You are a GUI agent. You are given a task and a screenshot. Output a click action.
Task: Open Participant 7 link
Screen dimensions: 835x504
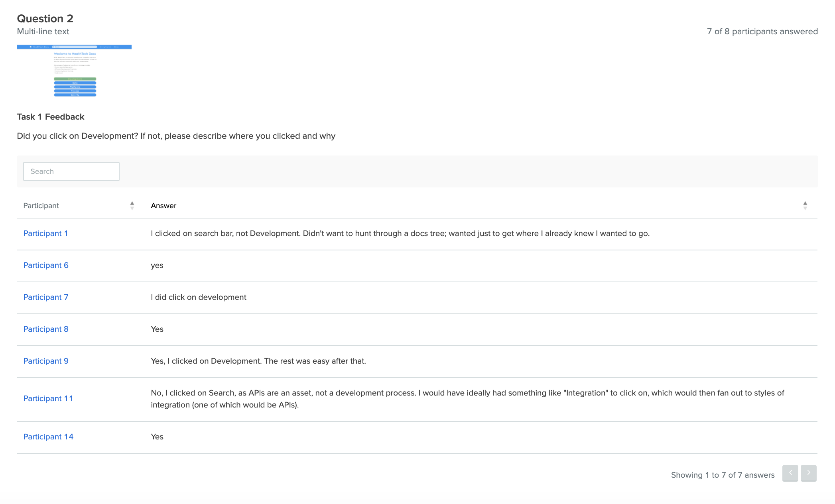(x=46, y=297)
